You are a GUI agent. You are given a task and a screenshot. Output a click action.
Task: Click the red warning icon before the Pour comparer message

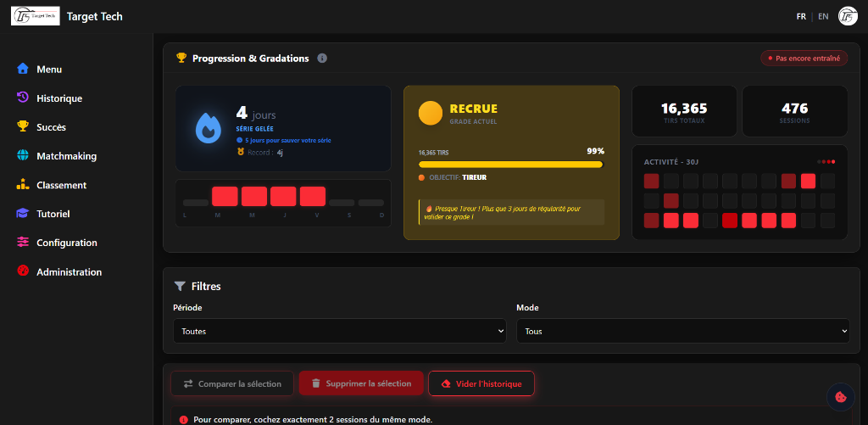(x=184, y=420)
